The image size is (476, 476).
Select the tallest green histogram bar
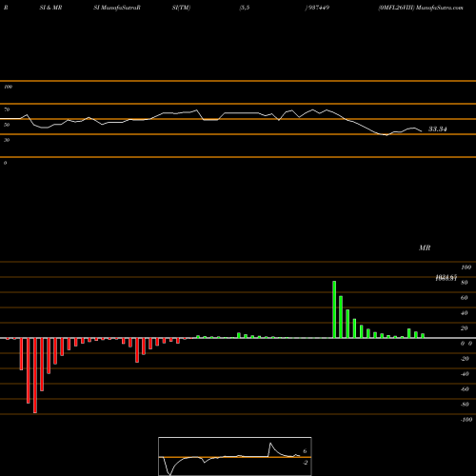click(x=334, y=309)
